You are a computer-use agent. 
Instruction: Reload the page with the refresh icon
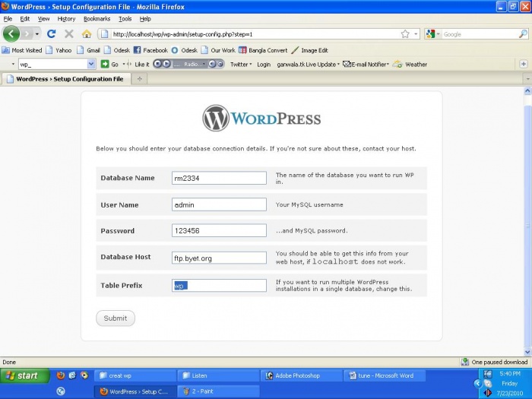click(51, 34)
